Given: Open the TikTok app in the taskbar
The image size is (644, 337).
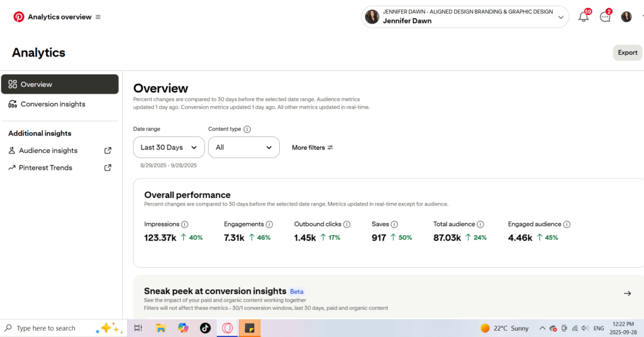Looking at the screenshot, I should tap(205, 328).
